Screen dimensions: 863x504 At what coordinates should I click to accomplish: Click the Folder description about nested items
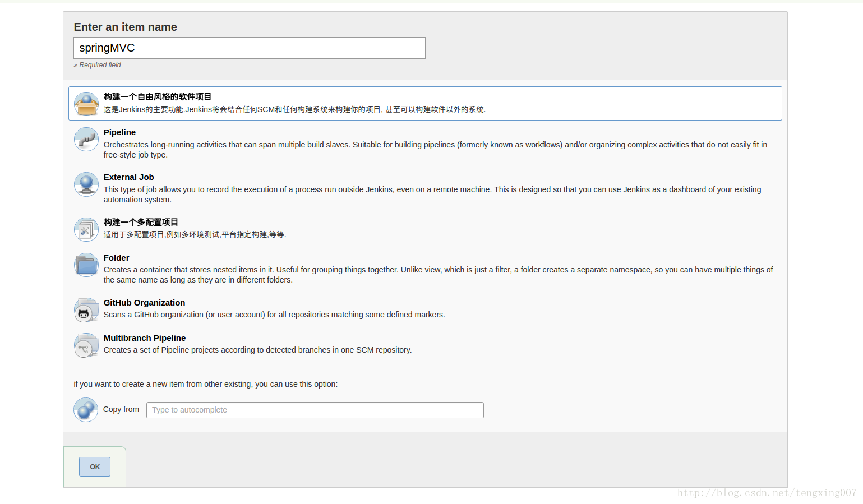tap(438, 275)
